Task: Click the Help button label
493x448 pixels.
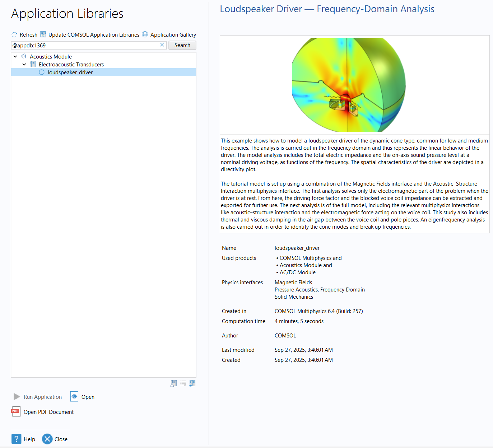Action: [29, 439]
